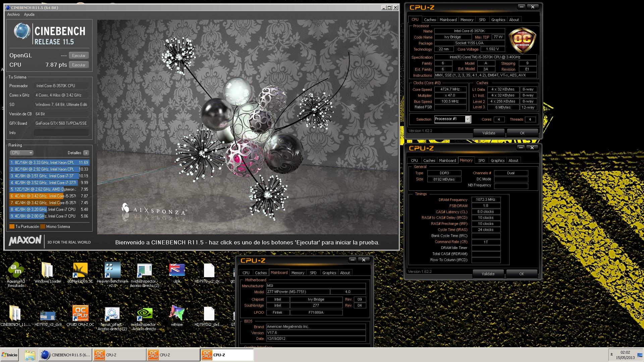Viewport: 644px width, 362px height.
Task: Open Aquamark3 Resultado desktop icon
Action: point(16,274)
